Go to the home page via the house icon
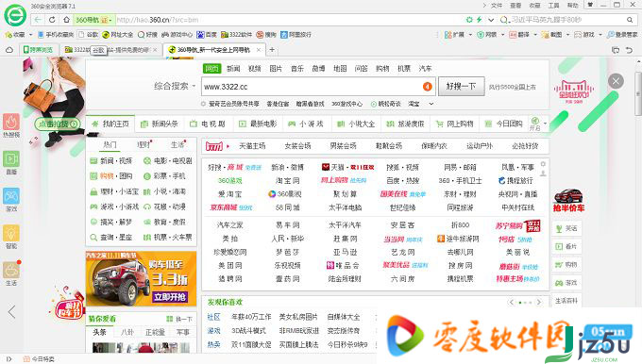 coord(66,20)
